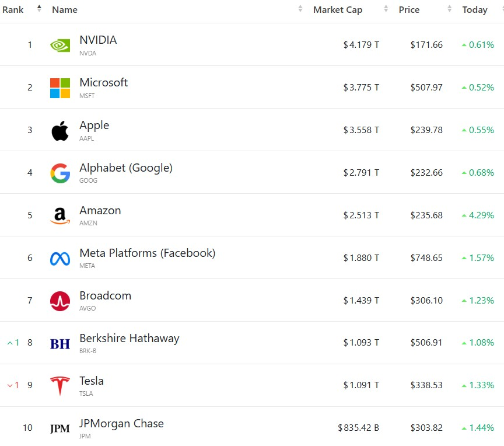Click the Today column header
The height and width of the screenshot is (446, 504).
coord(475,10)
